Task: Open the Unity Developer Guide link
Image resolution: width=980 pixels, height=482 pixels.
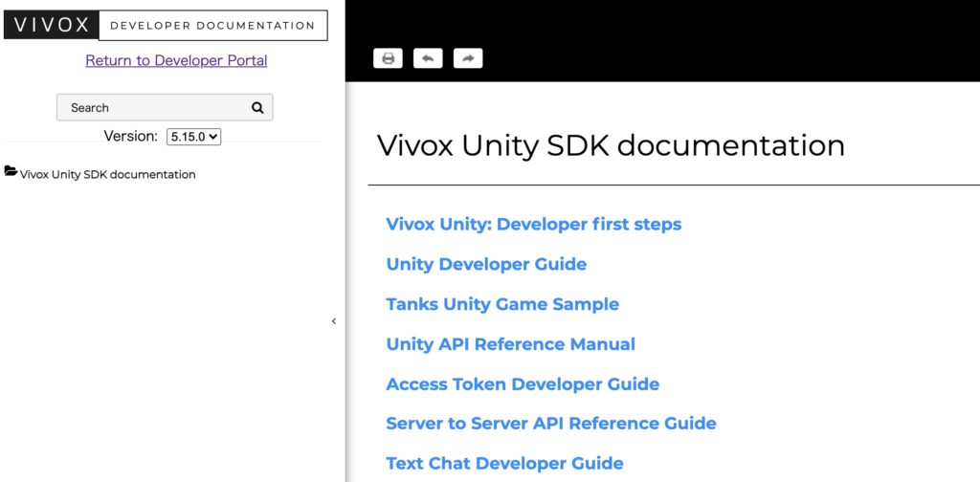Action: tap(486, 264)
